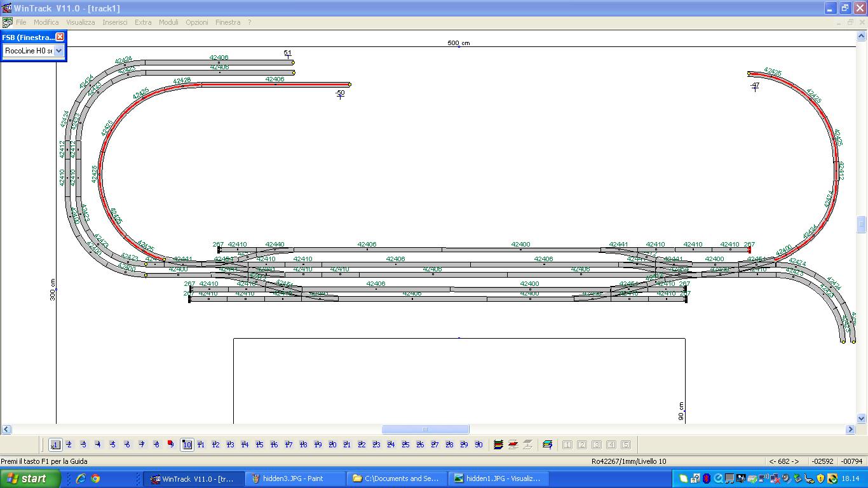Click the 500 cm width dimension label
The height and width of the screenshot is (488, 868).
coord(459,43)
